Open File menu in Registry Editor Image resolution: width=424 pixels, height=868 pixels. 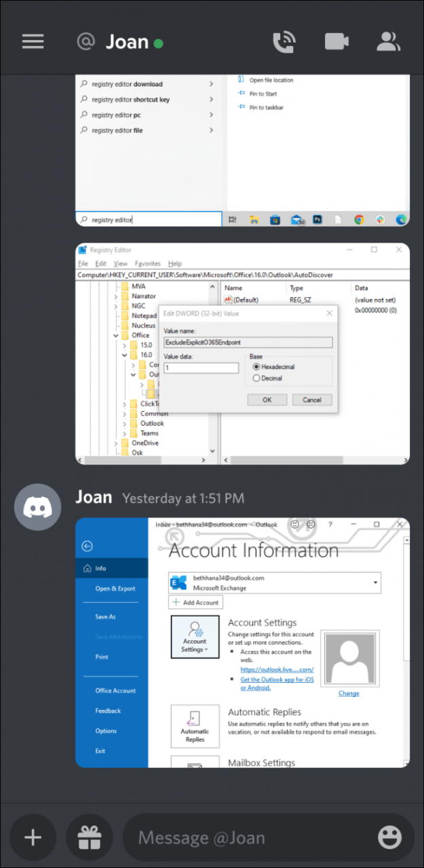83,263
